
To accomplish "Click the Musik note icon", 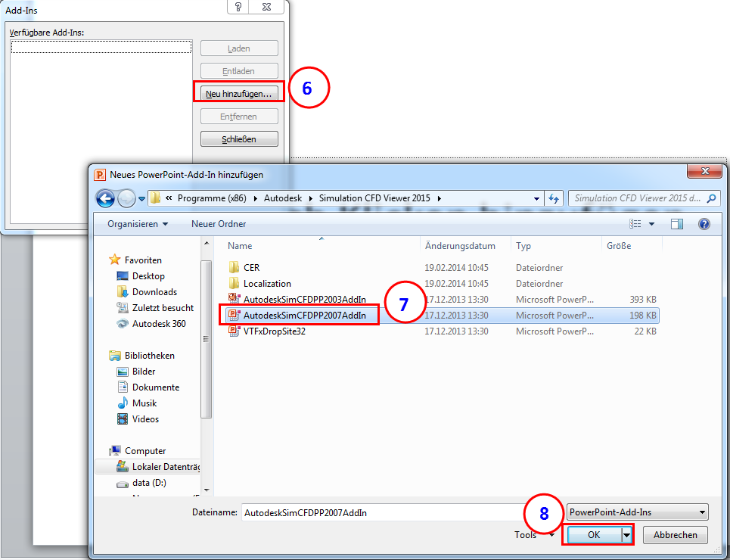I will point(123,403).
